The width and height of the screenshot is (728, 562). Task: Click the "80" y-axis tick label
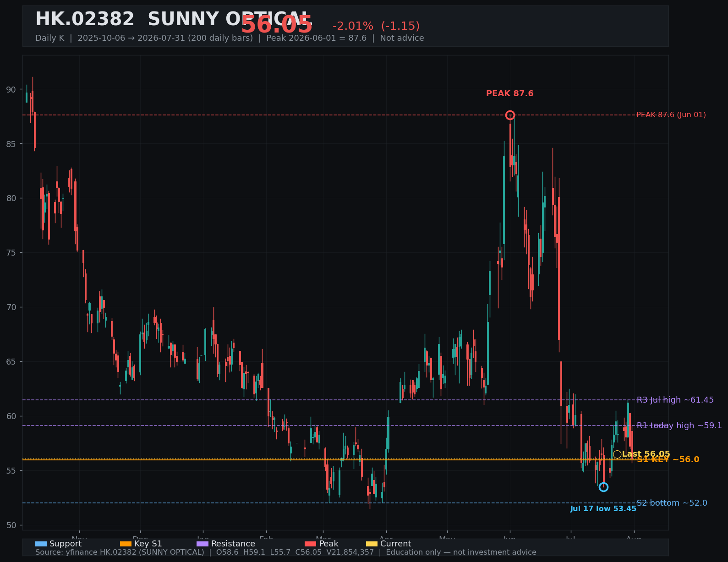point(11,198)
